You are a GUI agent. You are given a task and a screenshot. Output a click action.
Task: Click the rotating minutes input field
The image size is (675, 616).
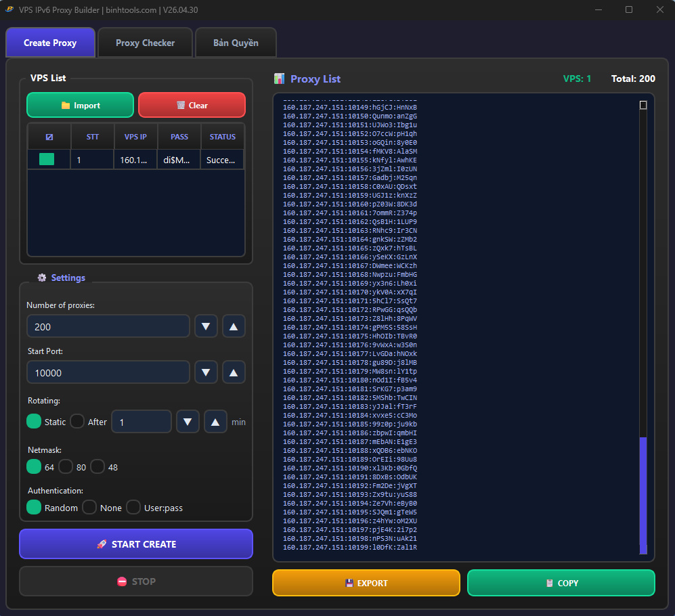click(141, 422)
